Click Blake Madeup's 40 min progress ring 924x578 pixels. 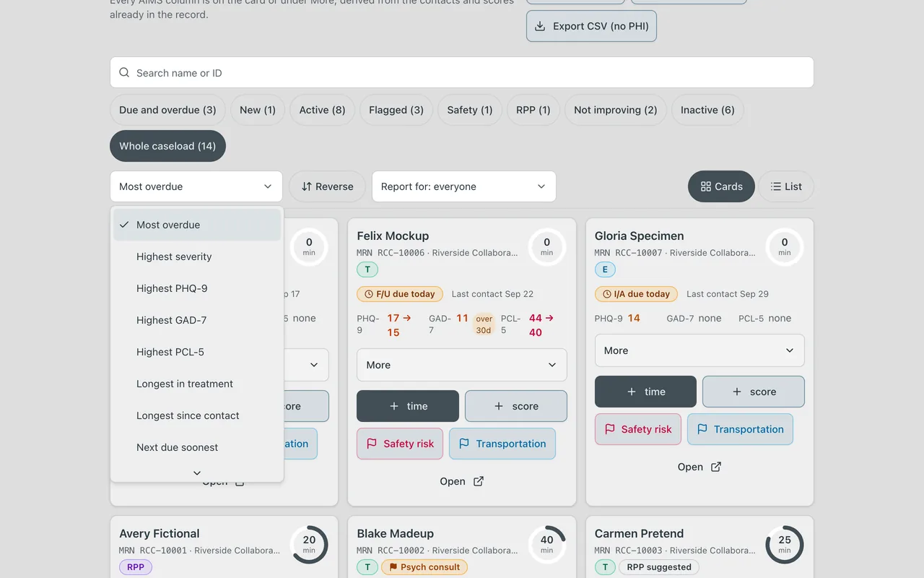547,545
